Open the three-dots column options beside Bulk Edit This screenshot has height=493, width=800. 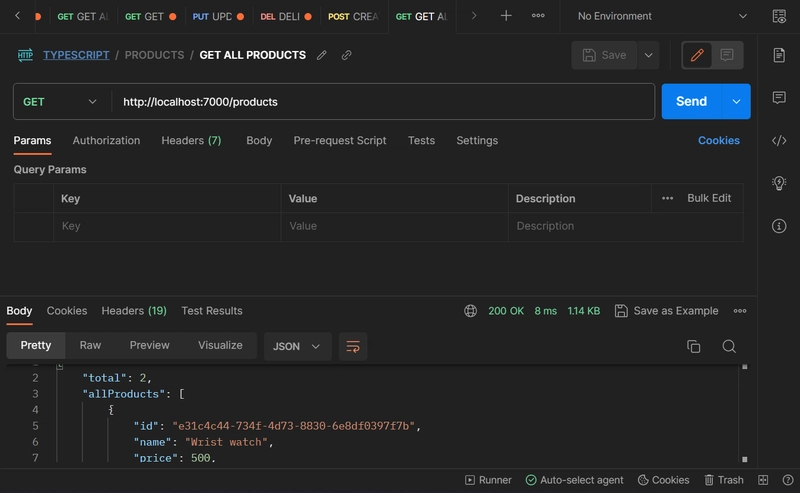pyautogui.click(x=667, y=198)
